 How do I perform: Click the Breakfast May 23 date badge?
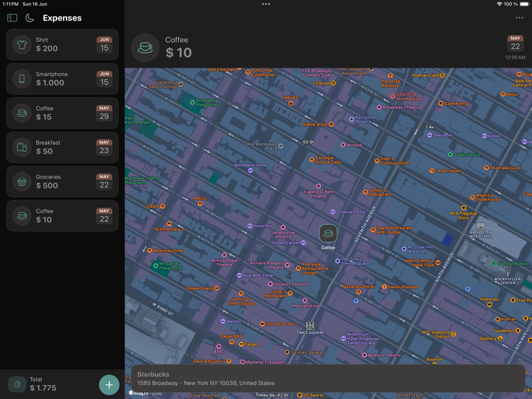tap(104, 147)
